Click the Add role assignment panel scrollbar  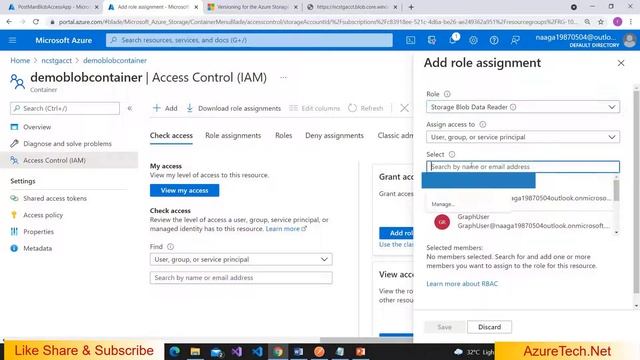tap(636, 192)
